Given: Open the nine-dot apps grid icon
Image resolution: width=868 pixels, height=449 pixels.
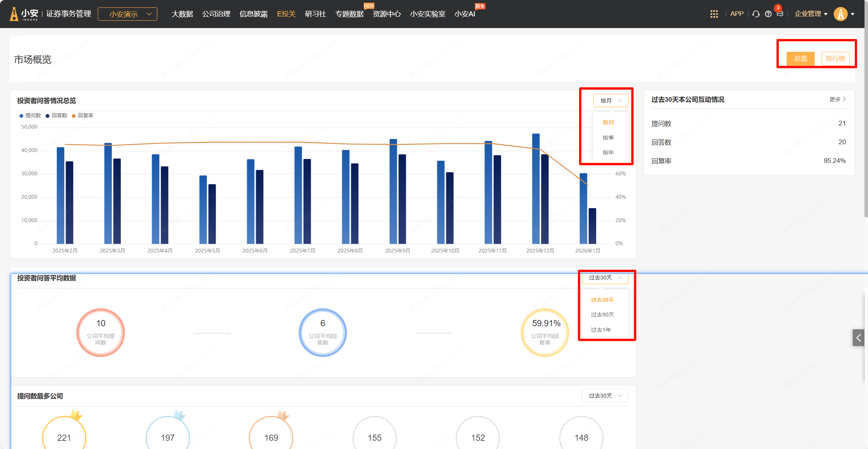Looking at the screenshot, I should pos(714,14).
